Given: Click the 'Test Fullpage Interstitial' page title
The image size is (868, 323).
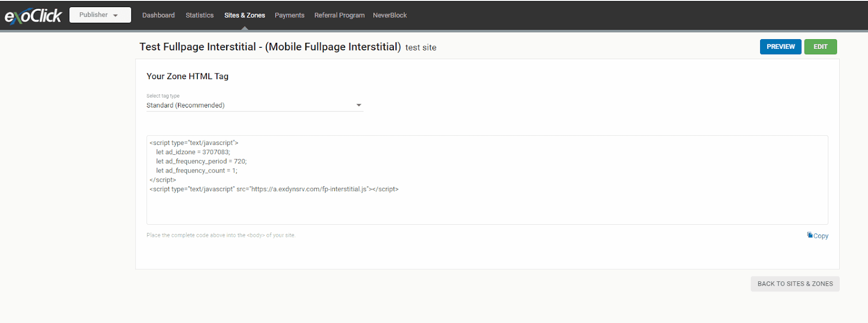Looking at the screenshot, I should click(270, 47).
